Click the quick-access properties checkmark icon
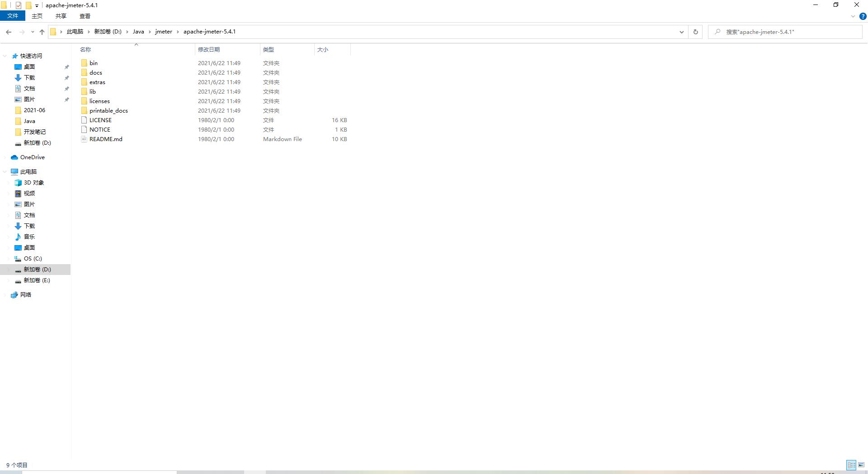The image size is (868, 474). pos(19,5)
